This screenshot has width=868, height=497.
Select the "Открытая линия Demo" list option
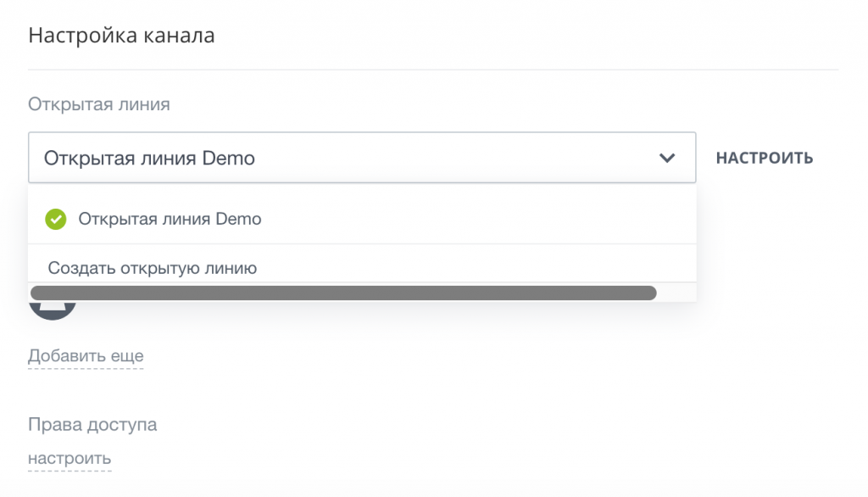tap(170, 219)
